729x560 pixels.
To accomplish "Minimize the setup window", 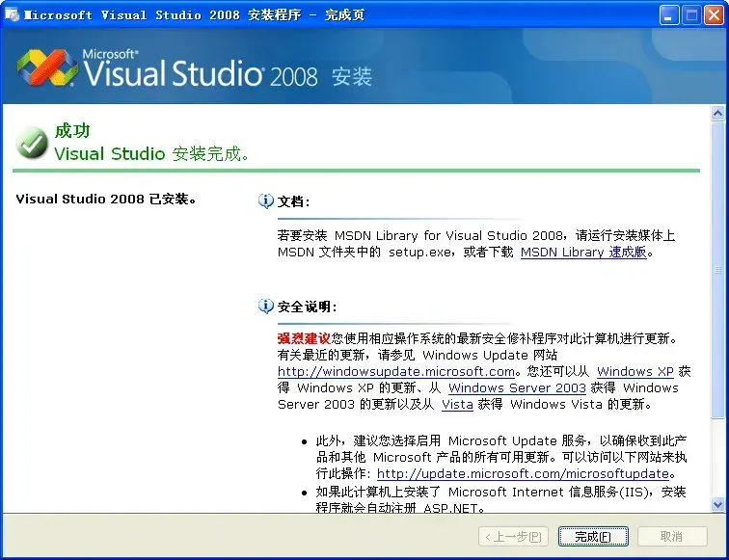I will (x=669, y=15).
